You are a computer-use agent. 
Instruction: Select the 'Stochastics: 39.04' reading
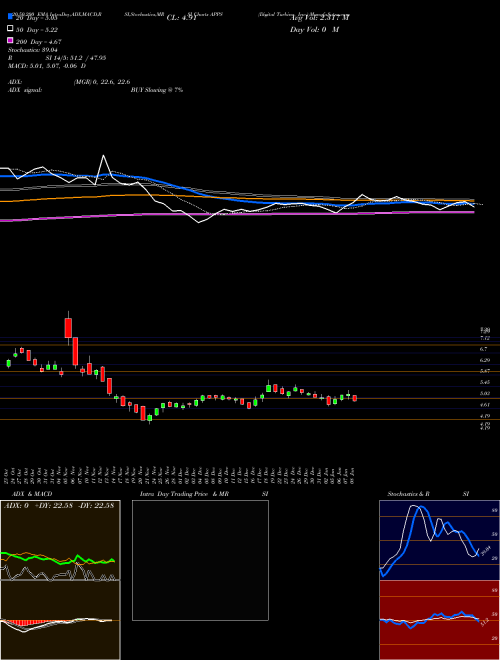pos(32,50)
